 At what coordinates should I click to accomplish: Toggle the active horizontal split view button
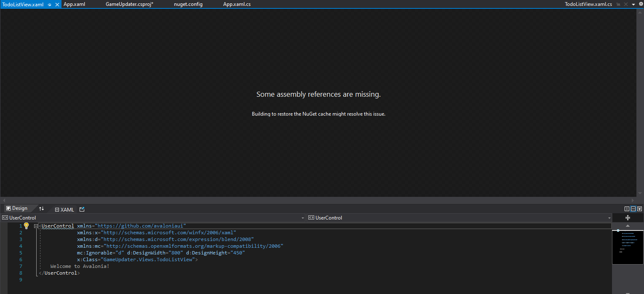click(633, 209)
